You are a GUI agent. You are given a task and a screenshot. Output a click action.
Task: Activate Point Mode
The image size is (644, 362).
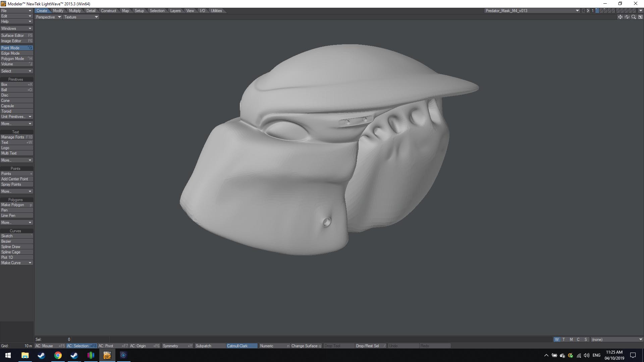click(16, 48)
